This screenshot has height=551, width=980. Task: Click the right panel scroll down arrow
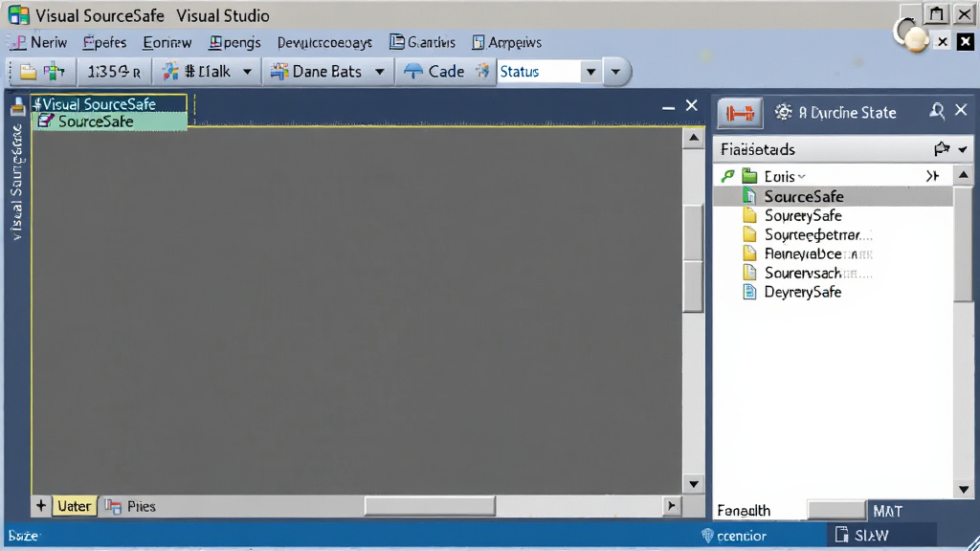tap(963, 490)
